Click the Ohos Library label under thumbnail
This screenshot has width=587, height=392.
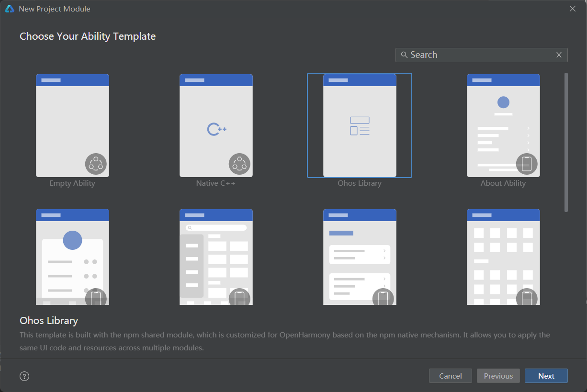click(x=360, y=183)
